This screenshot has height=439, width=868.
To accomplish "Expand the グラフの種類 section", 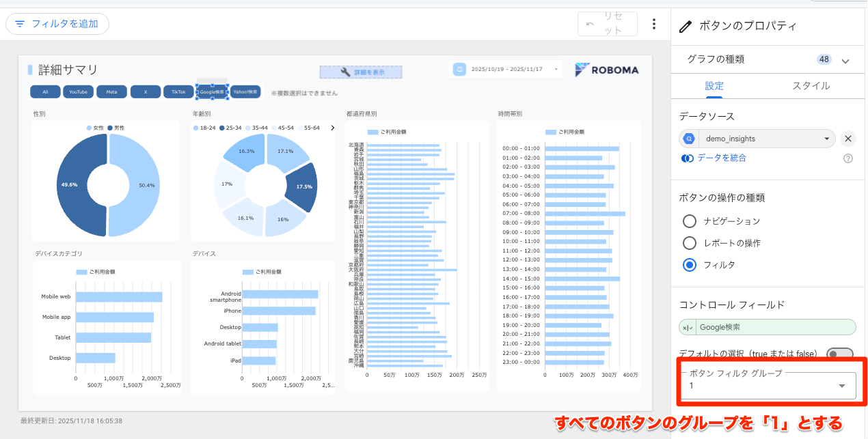I will point(845,61).
